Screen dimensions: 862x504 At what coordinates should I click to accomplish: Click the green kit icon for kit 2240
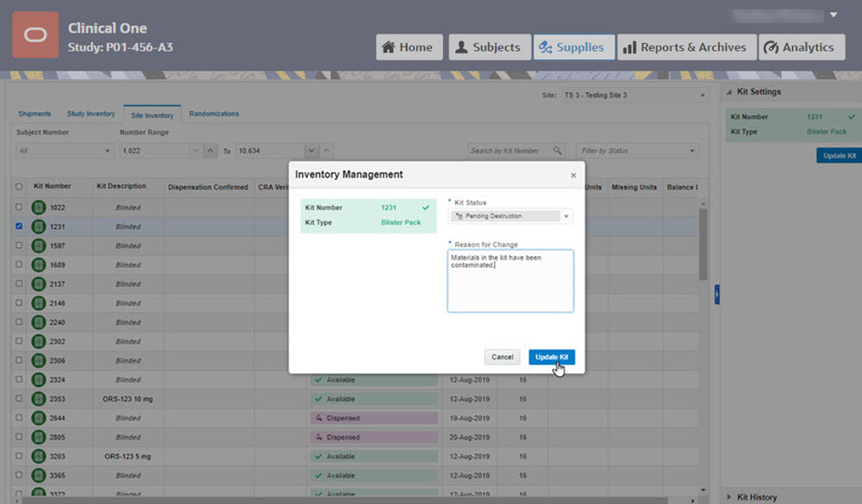(39, 322)
